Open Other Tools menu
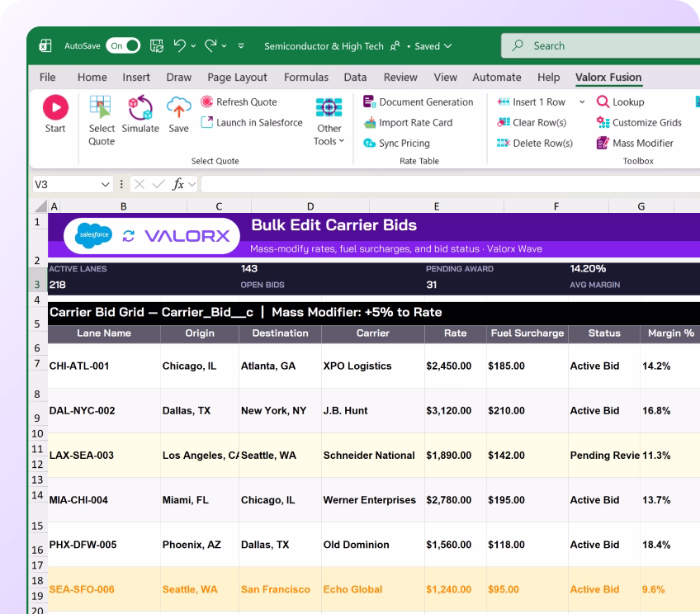Image resolution: width=700 pixels, height=614 pixels. click(329, 121)
